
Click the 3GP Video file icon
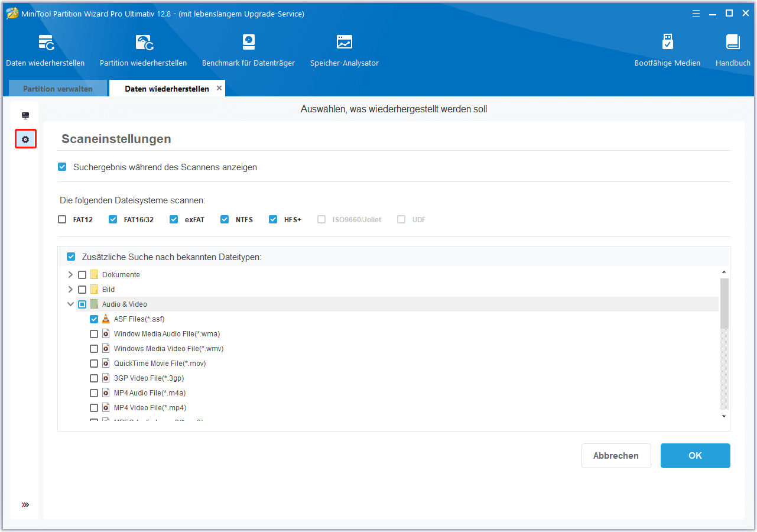point(106,378)
